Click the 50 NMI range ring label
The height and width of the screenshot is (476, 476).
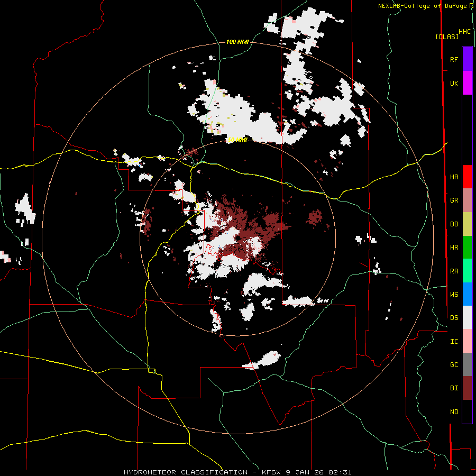[237, 140]
